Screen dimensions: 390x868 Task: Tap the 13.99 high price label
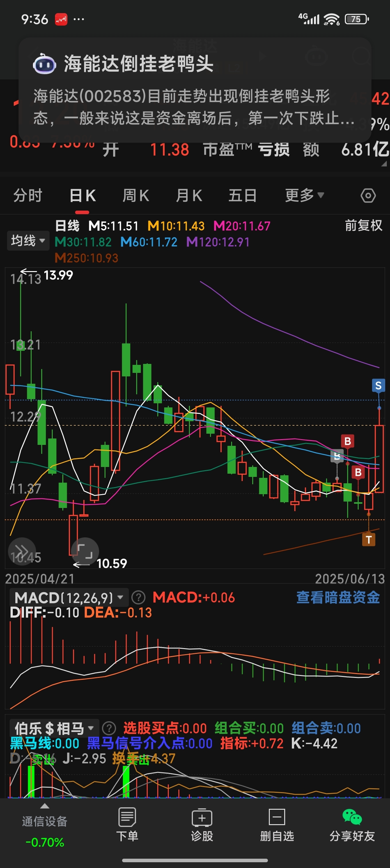click(x=58, y=275)
